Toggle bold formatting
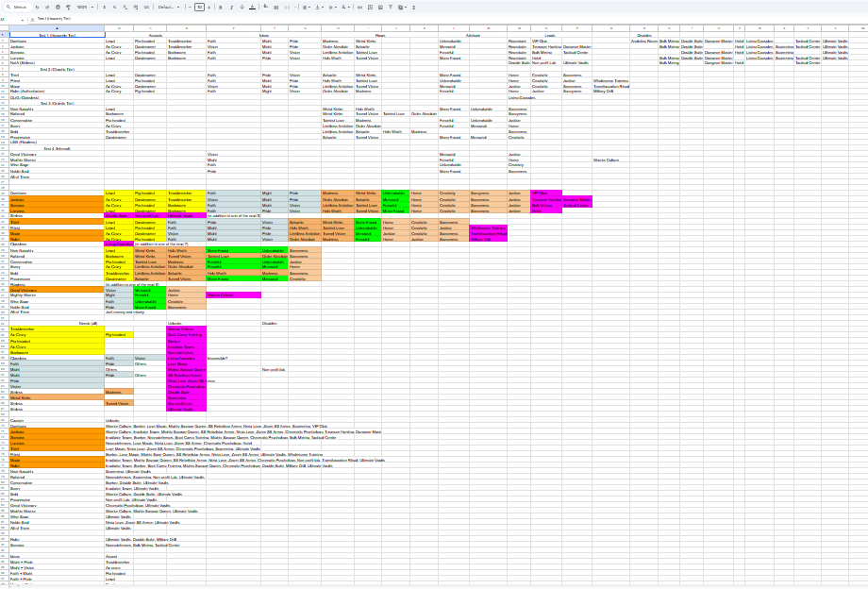The width and height of the screenshot is (868, 589). [221, 8]
